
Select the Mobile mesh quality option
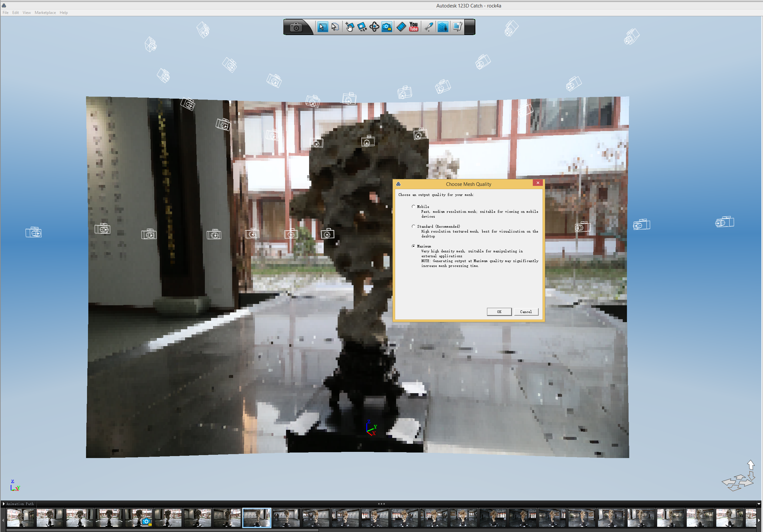[413, 207]
